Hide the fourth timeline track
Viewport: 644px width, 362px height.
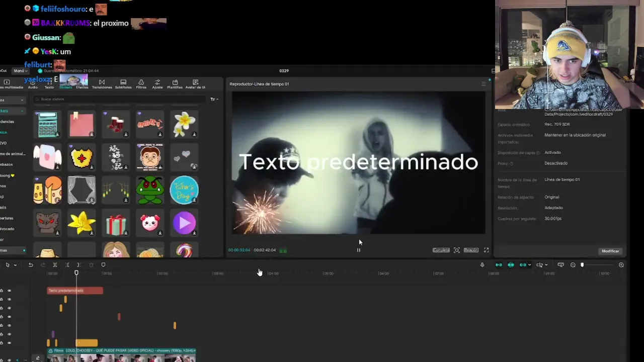point(9,317)
